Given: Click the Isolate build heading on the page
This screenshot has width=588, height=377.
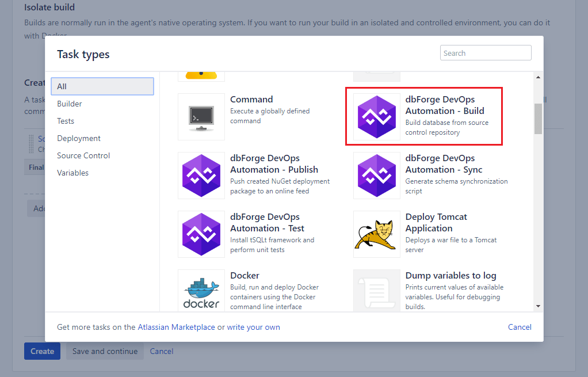Looking at the screenshot, I should pyautogui.click(x=49, y=7).
